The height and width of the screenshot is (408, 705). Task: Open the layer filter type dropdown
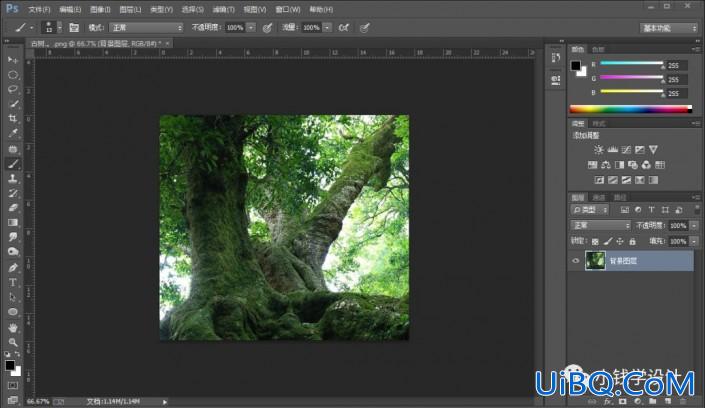click(x=590, y=210)
